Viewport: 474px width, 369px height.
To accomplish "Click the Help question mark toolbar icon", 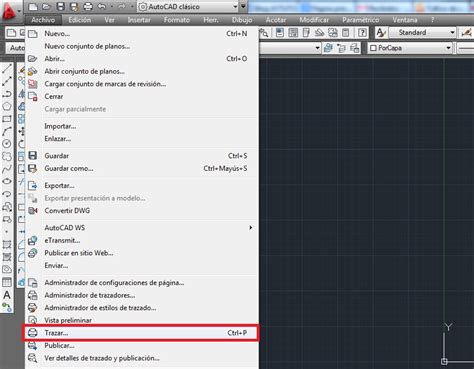I will point(362,33).
